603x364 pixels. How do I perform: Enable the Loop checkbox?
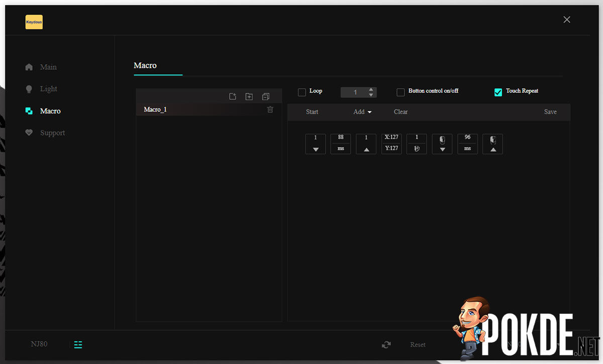click(x=302, y=92)
